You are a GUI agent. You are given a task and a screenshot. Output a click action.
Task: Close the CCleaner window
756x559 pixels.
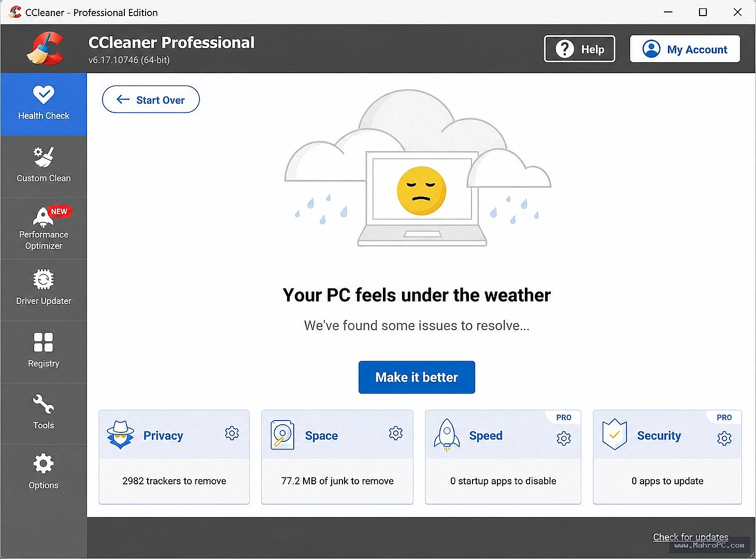pos(737,12)
